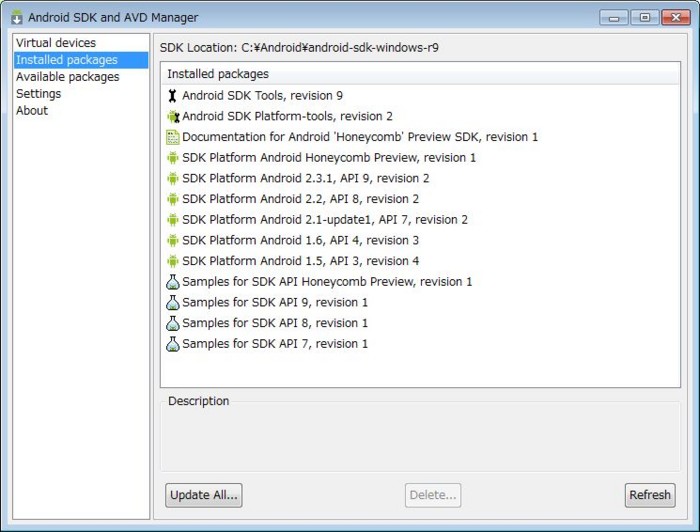Click flask icon for Samples API 9
The height and width of the screenshot is (532, 700).
(x=173, y=303)
